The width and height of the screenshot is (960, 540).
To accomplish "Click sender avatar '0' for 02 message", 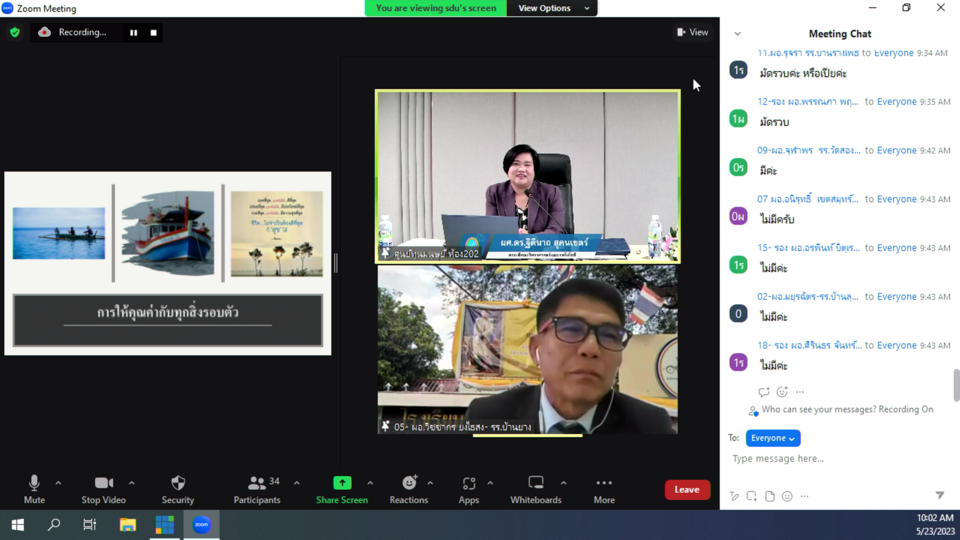I will 738,313.
